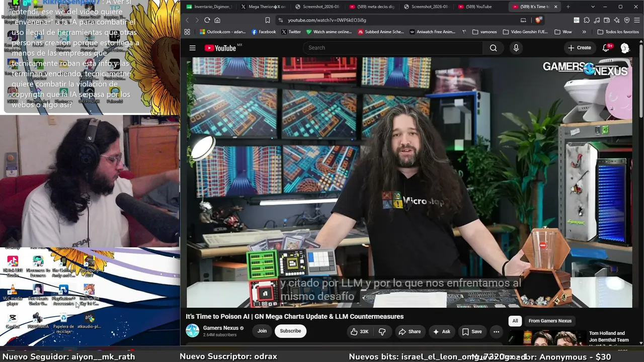Open the Facebook bookmark
The width and height of the screenshot is (644, 362).
pos(264,32)
